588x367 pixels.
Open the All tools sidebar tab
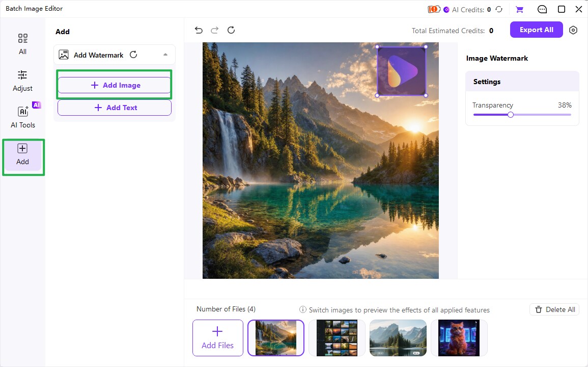click(22, 44)
